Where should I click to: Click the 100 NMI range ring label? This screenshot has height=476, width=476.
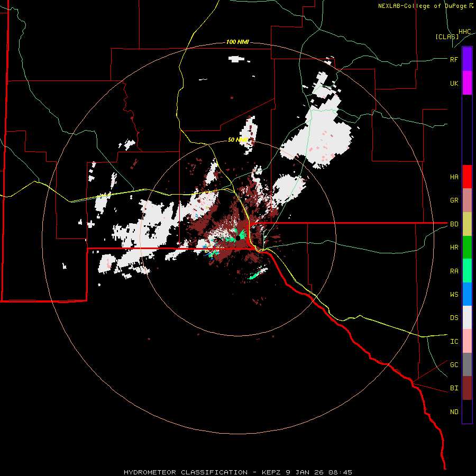click(237, 42)
